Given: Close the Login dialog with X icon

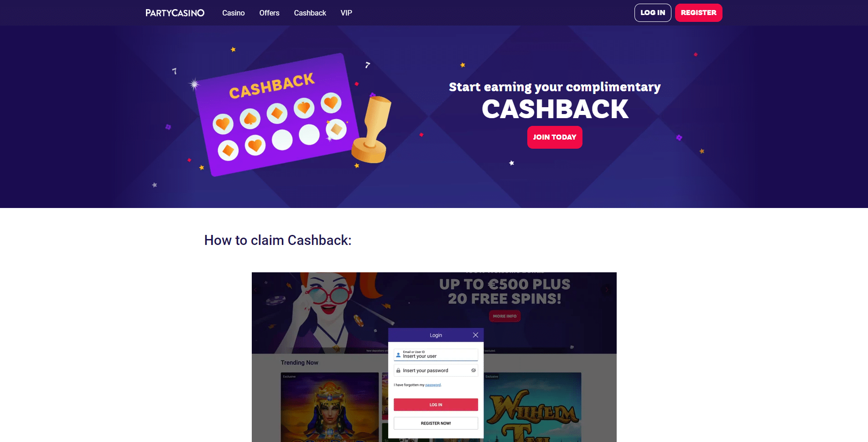Looking at the screenshot, I should point(475,335).
